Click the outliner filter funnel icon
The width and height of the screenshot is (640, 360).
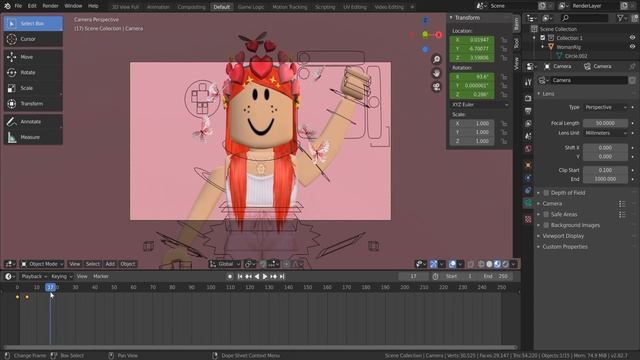click(620, 18)
